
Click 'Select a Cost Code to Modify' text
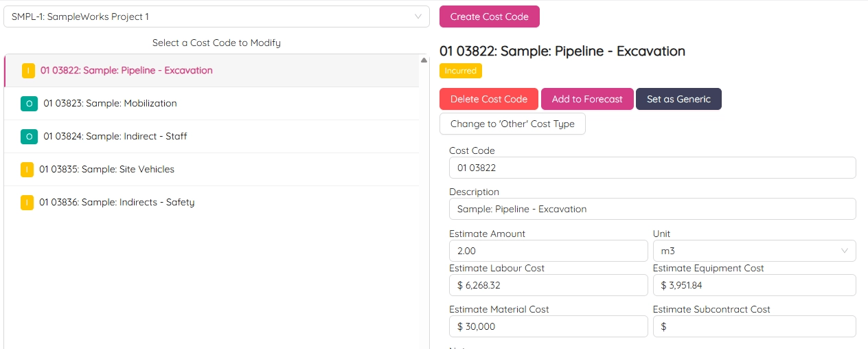coord(216,43)
